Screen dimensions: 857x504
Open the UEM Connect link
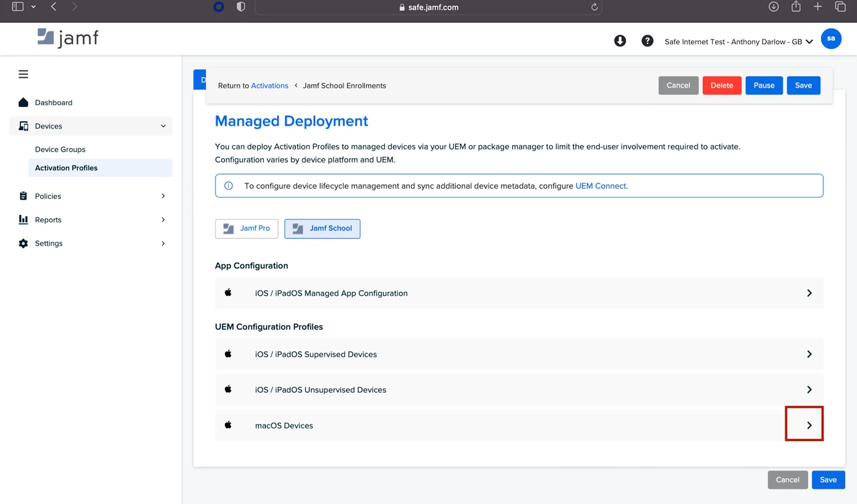(601, 186)
